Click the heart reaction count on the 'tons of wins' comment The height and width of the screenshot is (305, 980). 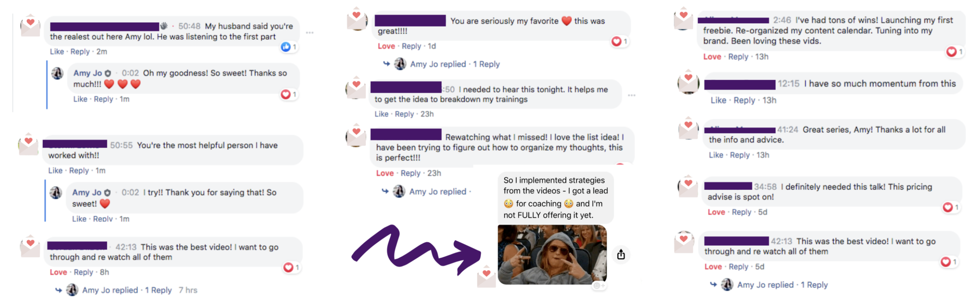[x=961, y=51]
